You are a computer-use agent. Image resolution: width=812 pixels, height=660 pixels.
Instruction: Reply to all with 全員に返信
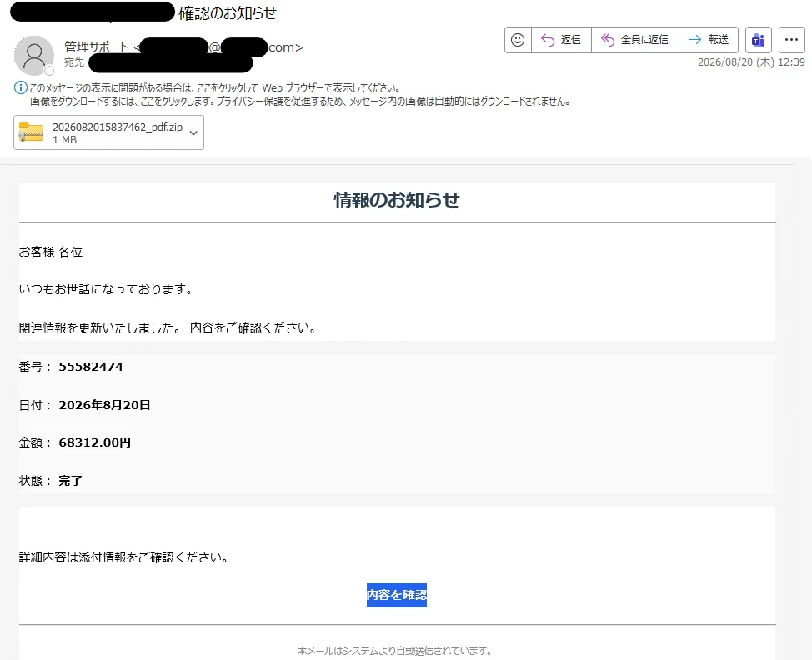point(635,40)
